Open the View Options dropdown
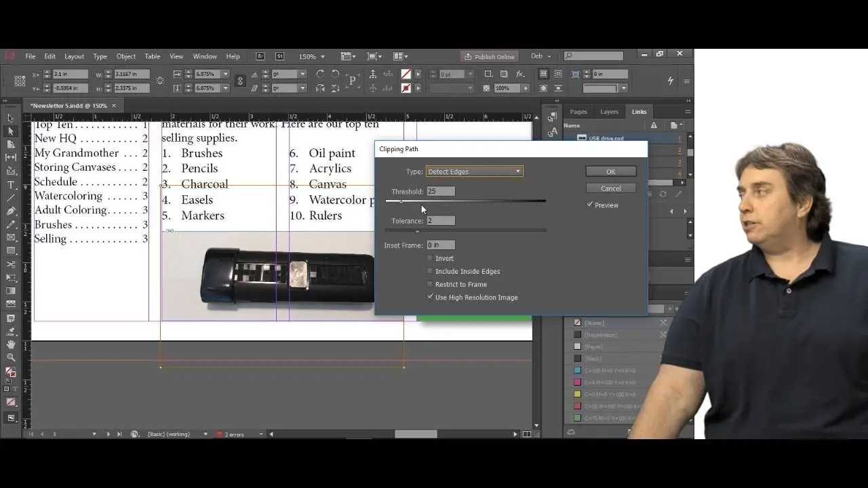 tap(348, 56)
